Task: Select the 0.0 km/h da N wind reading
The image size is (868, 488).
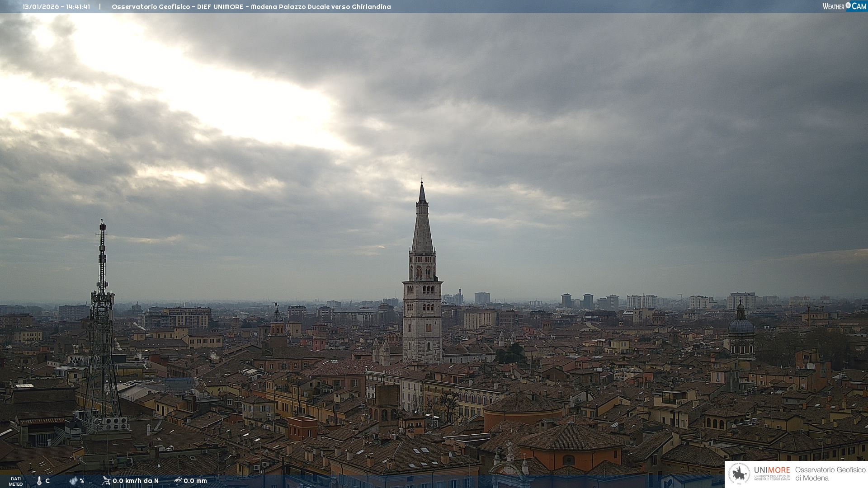Action: click(136, 481)
